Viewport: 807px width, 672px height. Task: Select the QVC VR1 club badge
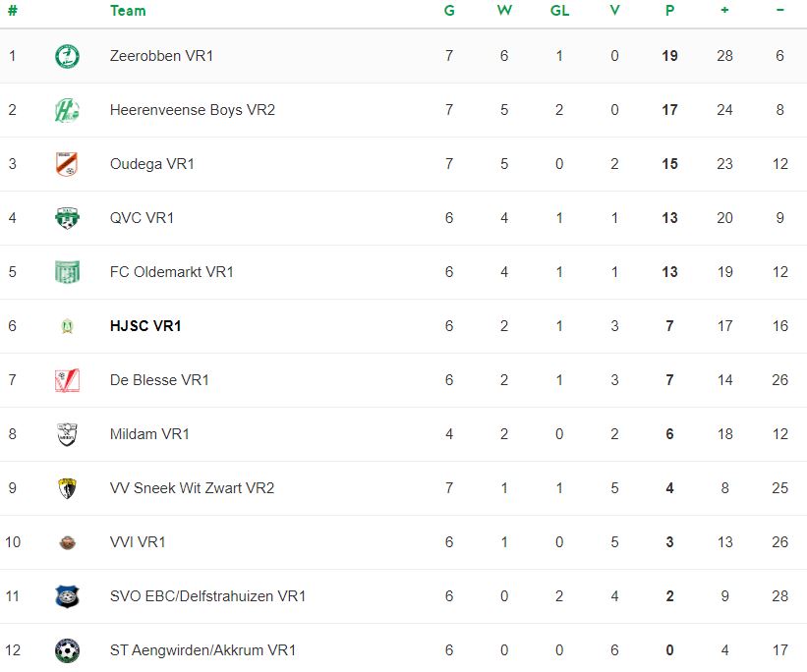point(67,218)
